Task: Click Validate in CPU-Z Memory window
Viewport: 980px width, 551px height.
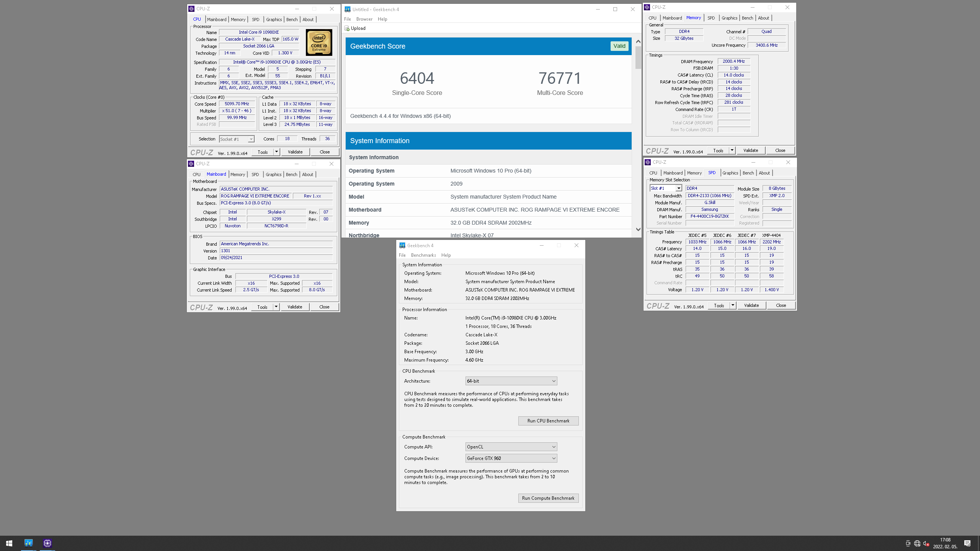Action: tap(751, 150)
